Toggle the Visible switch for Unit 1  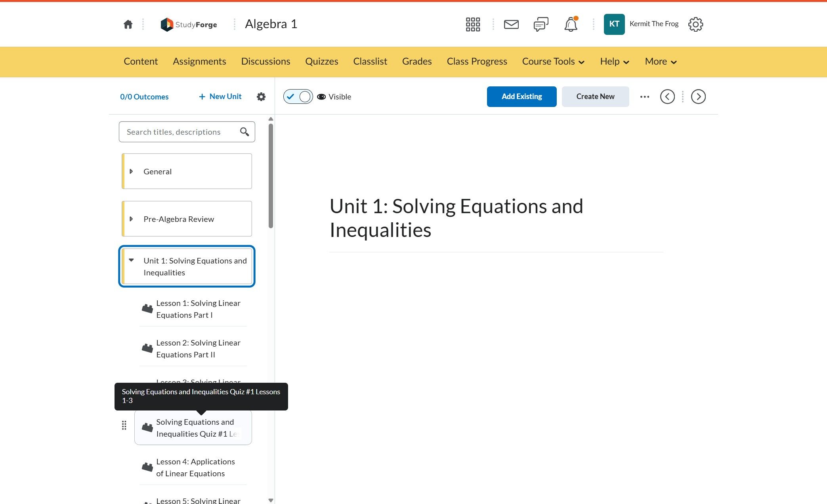pos(298,97)
